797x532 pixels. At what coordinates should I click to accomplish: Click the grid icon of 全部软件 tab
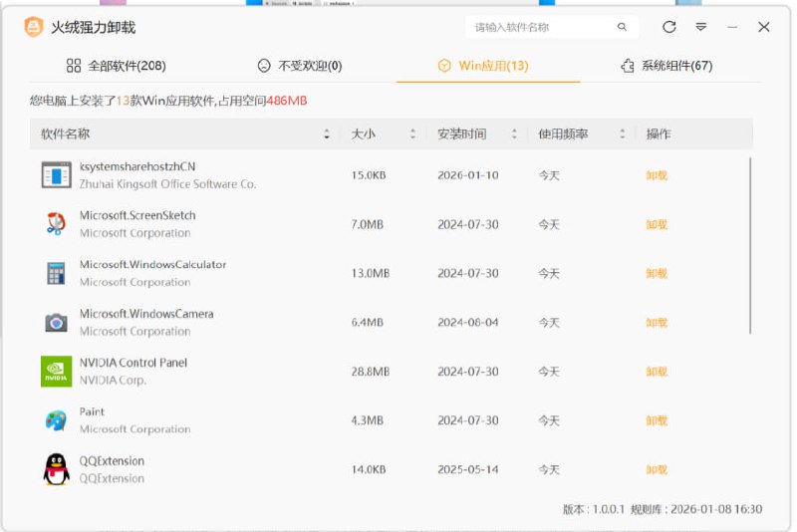pos(73,66)
